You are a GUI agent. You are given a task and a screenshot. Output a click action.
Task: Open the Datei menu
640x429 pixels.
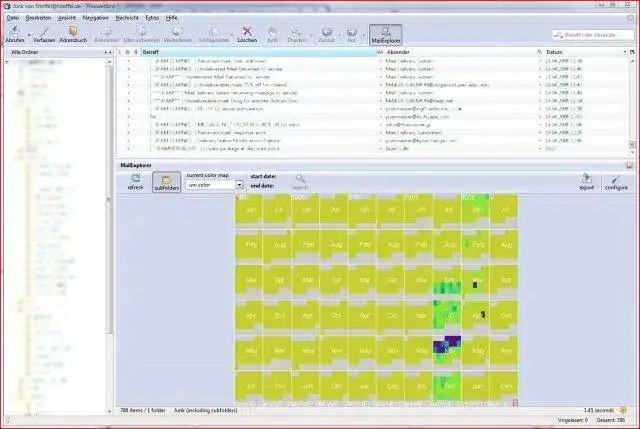(x=13, y=18)
